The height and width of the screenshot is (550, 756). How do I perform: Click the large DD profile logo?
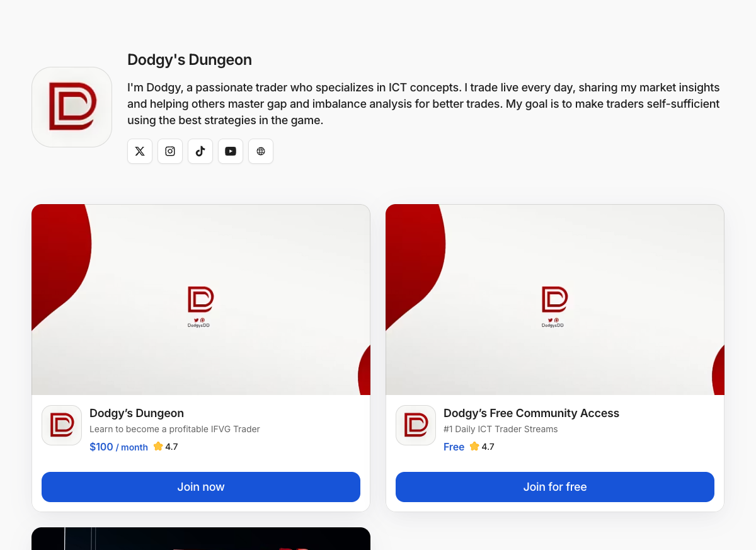(72, 107)
